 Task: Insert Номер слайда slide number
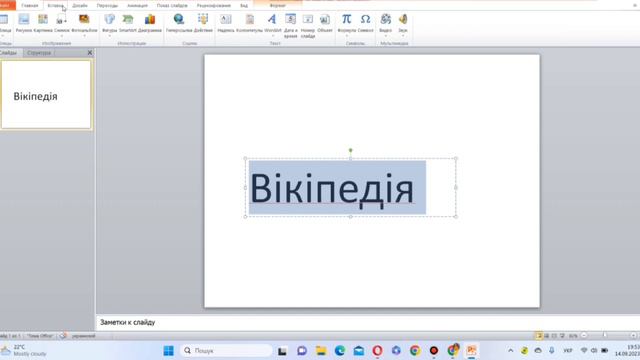308,25
